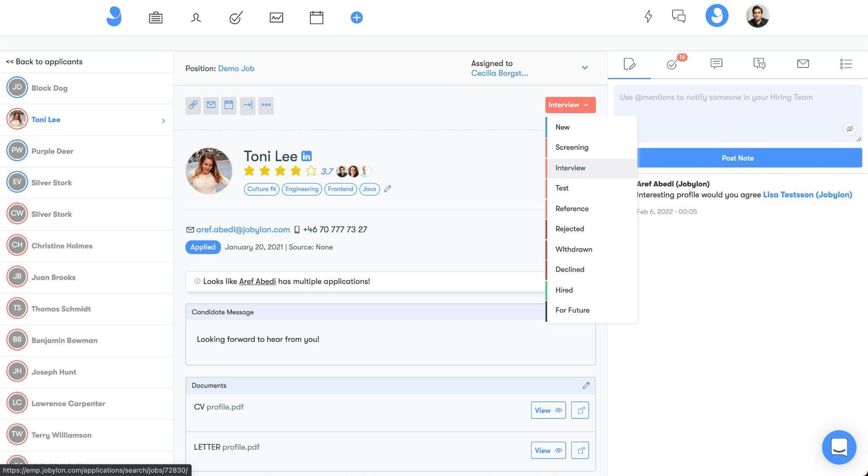The image size is (868, 476).
Task: View the LETTER profile.pdf document
Action: pos(548,450)
